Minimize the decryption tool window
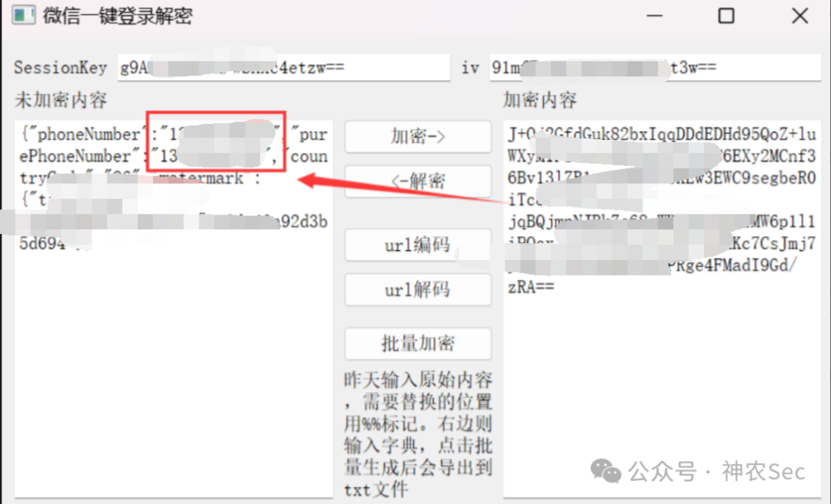Viewport: 831px width, 504px height. pyautogui.click(x=655, y=16)
